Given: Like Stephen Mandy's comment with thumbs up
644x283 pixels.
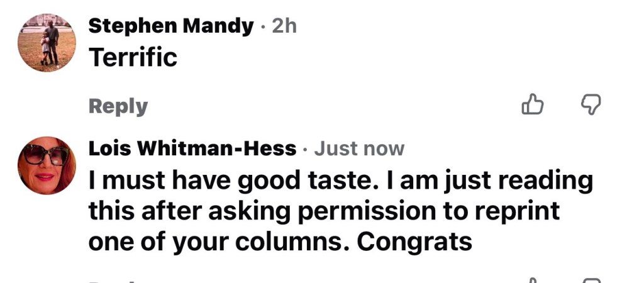Looking at the screenshot, I should tap(532, 104).
